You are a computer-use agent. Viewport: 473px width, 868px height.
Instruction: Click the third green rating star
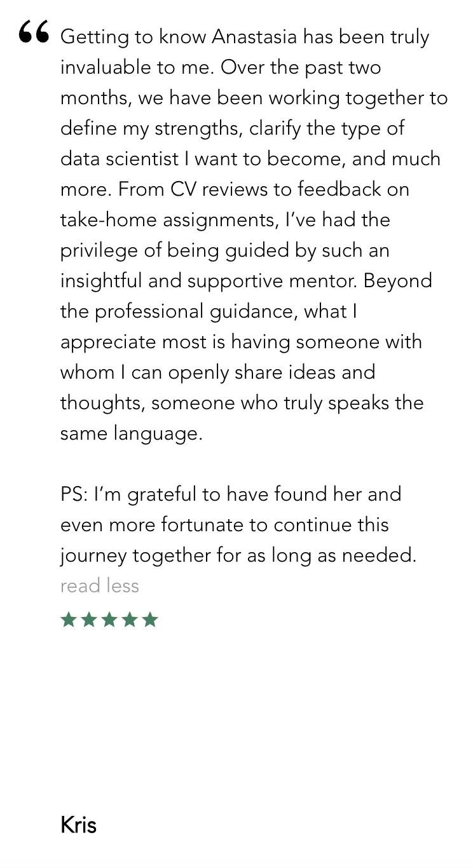point(109,620)
